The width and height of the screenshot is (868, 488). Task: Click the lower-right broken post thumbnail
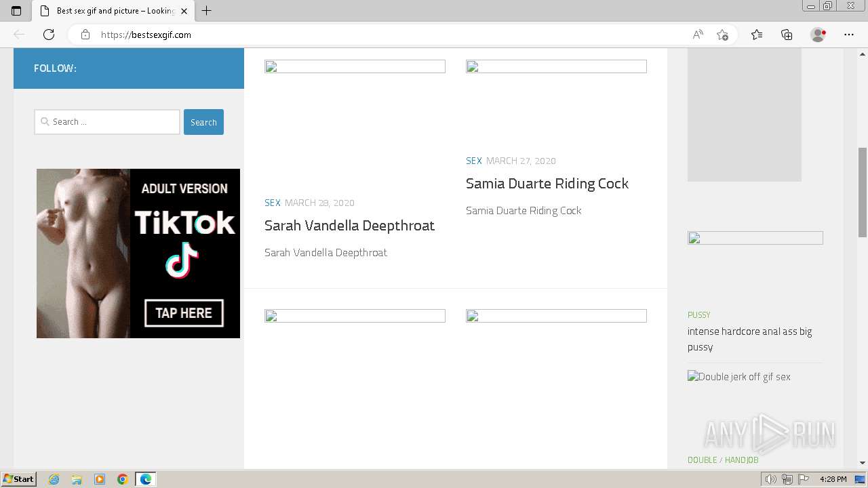[556, 316]
